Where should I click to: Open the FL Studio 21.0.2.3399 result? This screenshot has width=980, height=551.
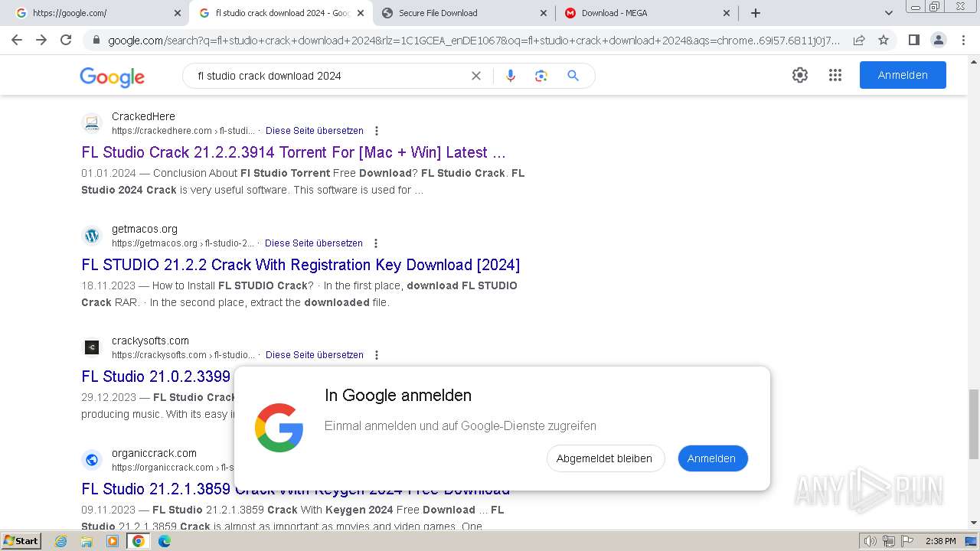156,377
